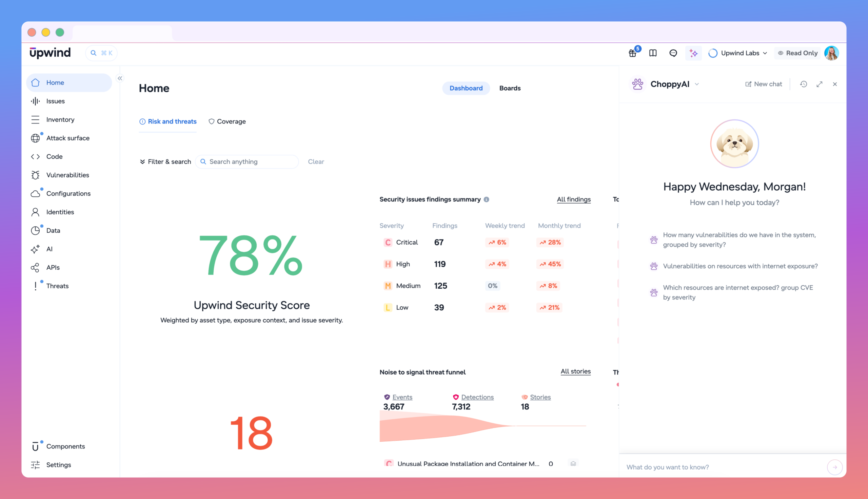Open Inventory from the sidebar
The image size is (868, 499).
tap(69, 120)
